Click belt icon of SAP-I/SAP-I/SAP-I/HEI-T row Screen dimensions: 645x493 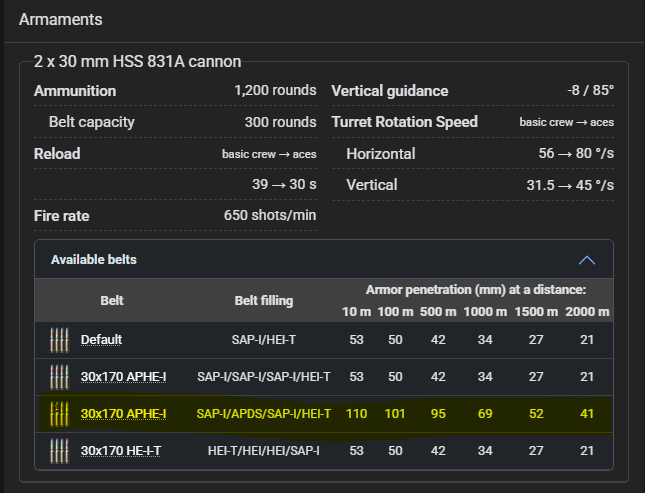59,377
